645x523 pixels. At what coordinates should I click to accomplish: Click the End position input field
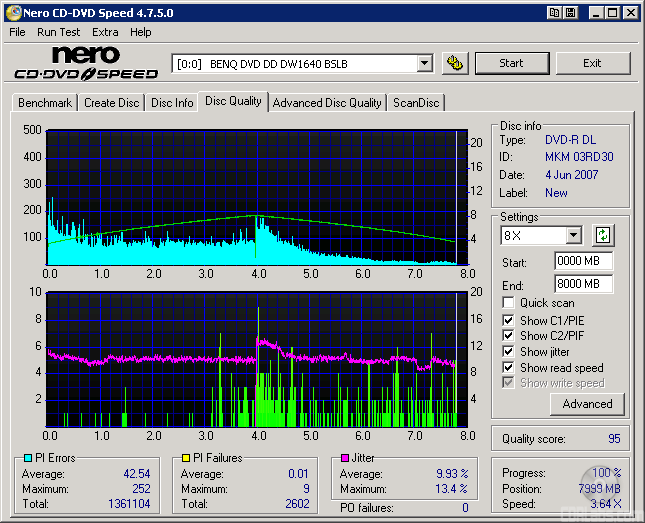pos(583,284)
